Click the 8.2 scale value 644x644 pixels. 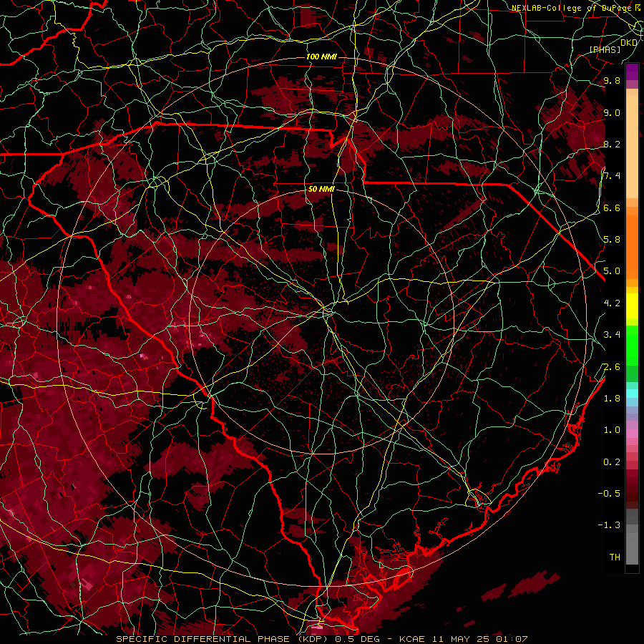pyautogui.click(x=612, y=144)
